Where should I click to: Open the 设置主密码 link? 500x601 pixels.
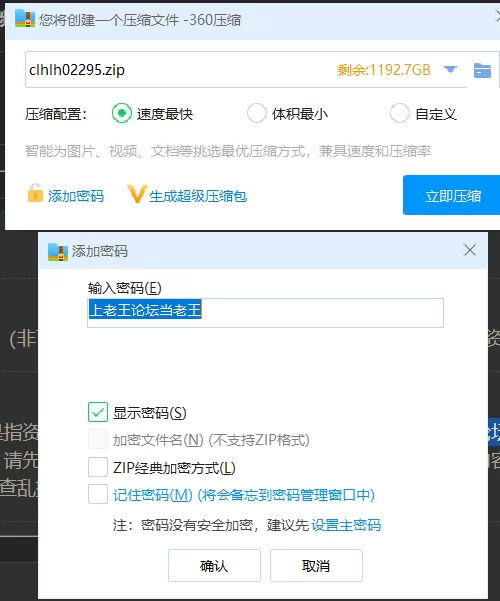(346, 525)
